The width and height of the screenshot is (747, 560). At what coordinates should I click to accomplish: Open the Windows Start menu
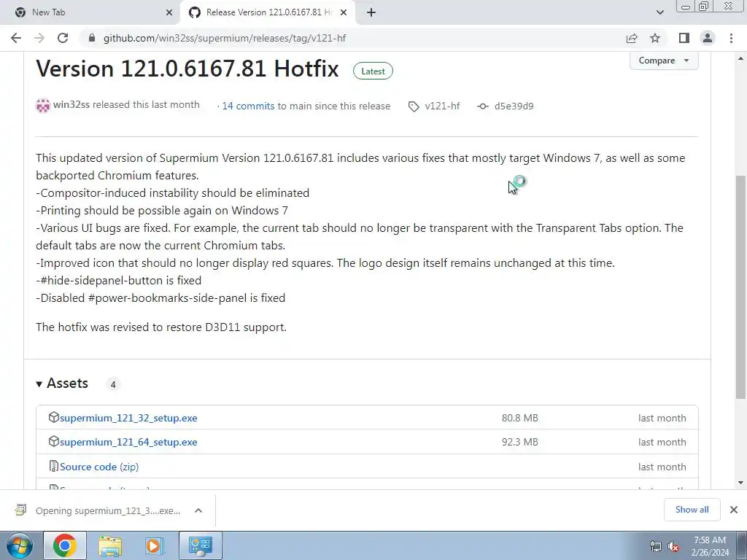pyautogui.click(x=18, y=546)
